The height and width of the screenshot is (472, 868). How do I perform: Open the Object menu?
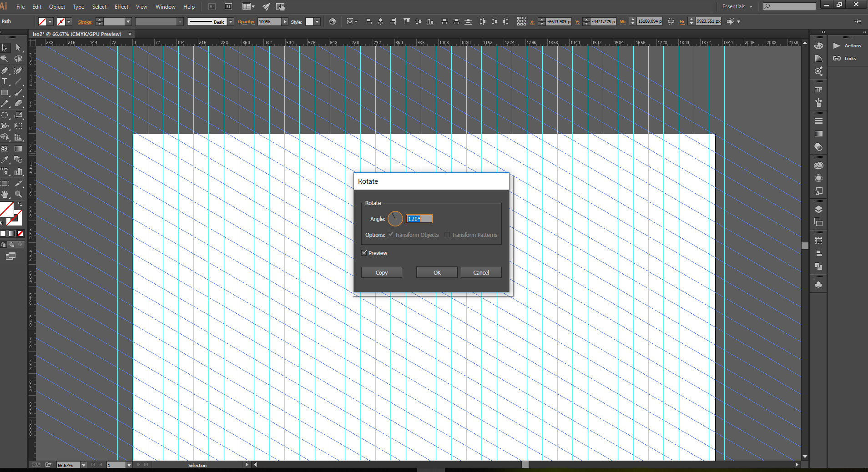click(57, 7)
